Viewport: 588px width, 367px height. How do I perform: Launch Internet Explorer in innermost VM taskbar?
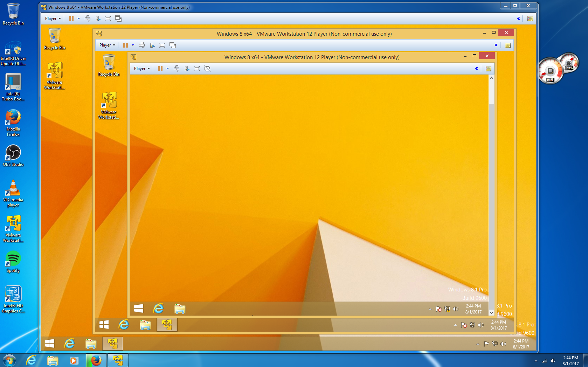159,309
